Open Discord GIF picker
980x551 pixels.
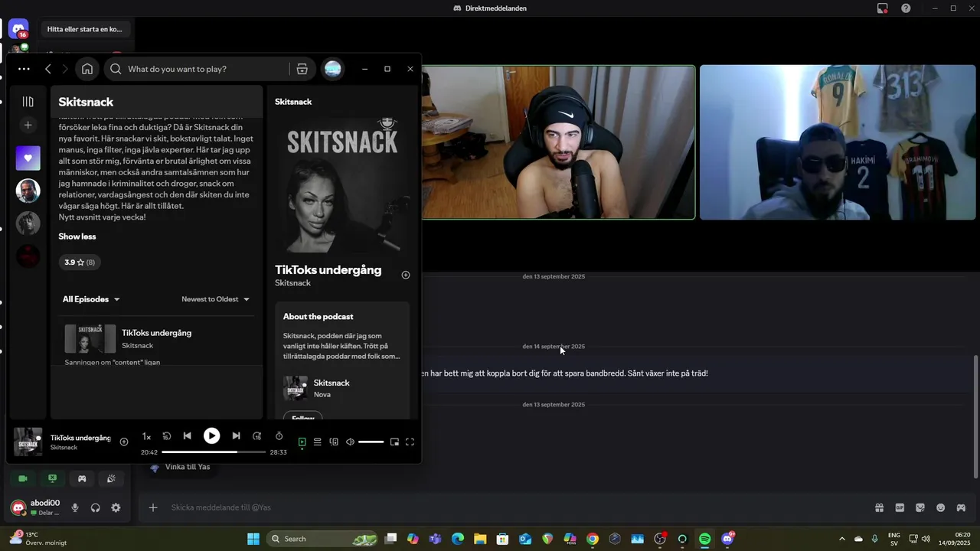pos(900,507)
